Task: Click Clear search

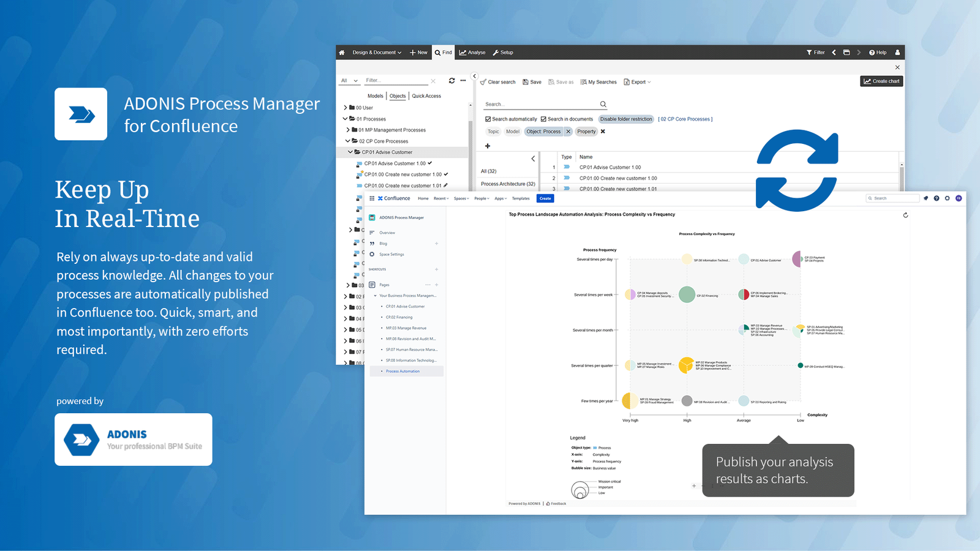Action: click(x=498, y=82)
